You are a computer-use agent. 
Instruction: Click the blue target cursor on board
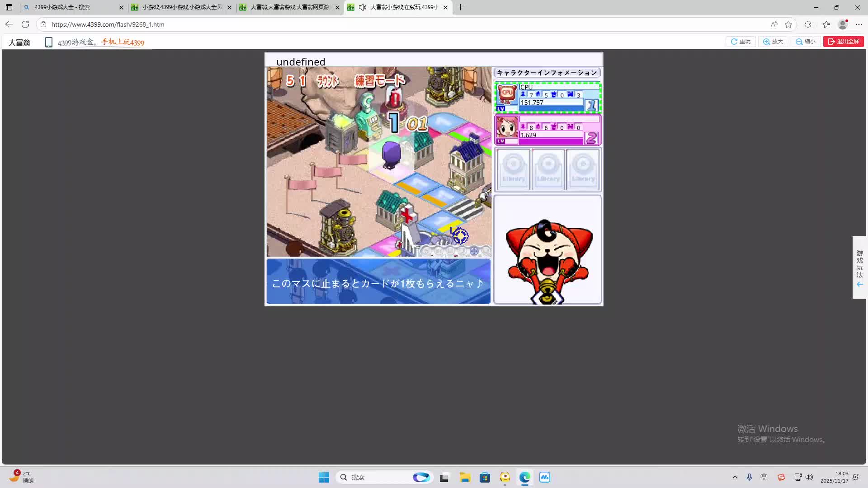[x=460, y=235]
